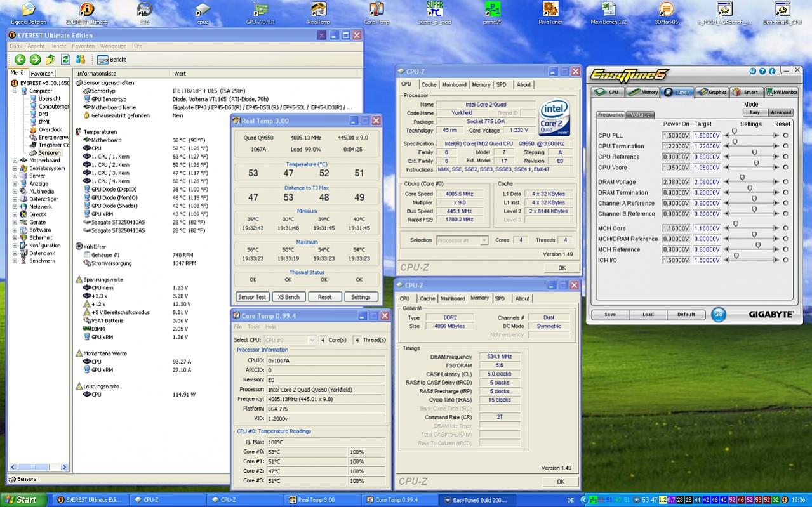Switch to the Mainboard tab in top CPU-Z
Image resolution: width=812 pixels, height=507 pixels.
(x=454, y=84)
